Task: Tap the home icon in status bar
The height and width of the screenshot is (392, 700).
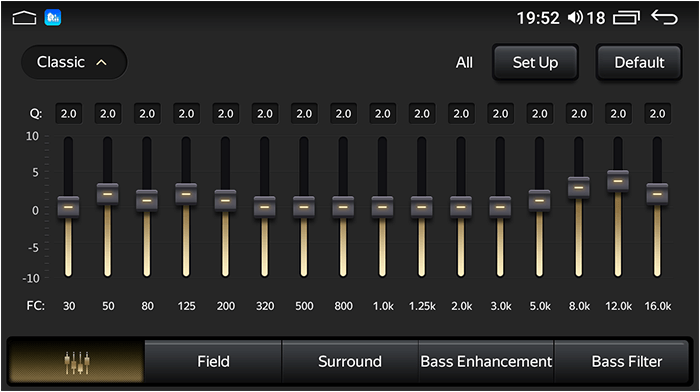Action: [24, 18]
